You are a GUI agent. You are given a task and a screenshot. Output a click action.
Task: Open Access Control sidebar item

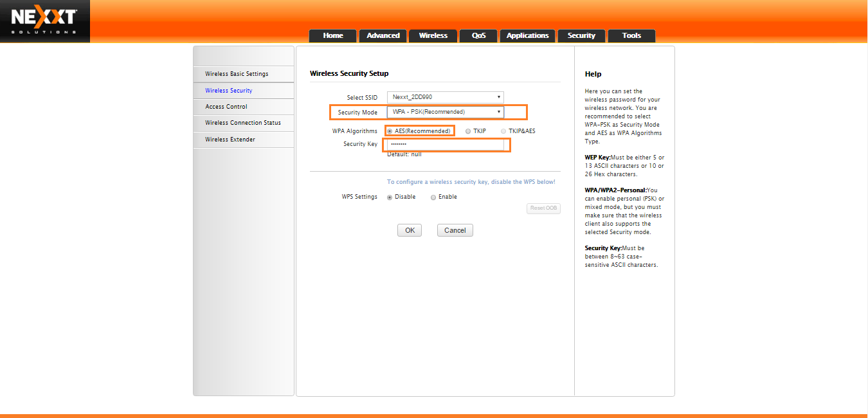pos(226,107)
